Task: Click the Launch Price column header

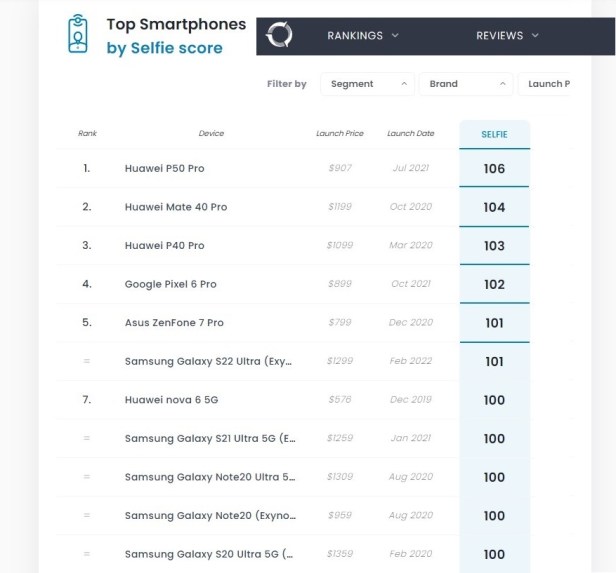Action: [340, 134]
